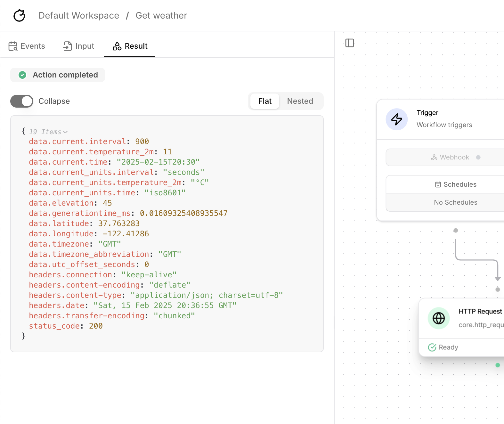Open the Default Workspace breadcrumb

(x=79, y=15)
